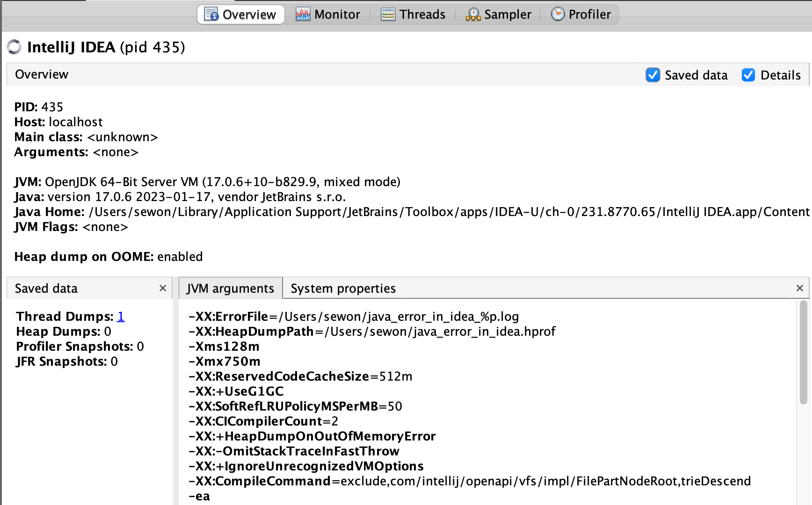Uncheck the Details checkbox

[748, 75]
